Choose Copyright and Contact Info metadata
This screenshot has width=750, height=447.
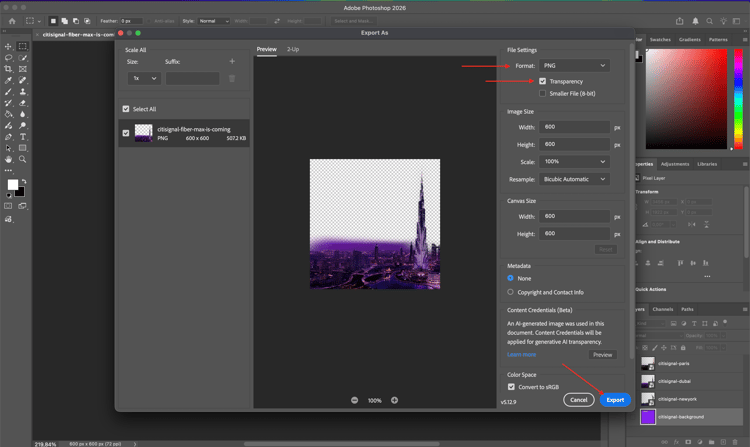[511, 292]
